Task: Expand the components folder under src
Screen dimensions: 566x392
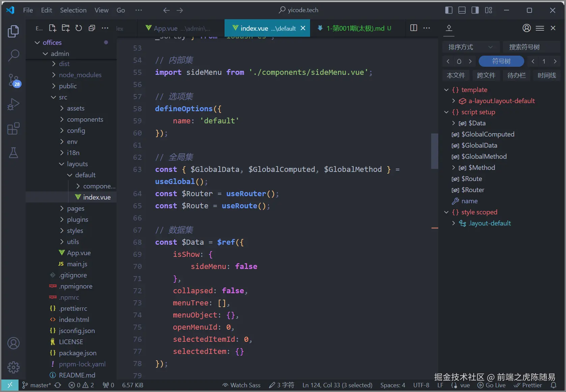Action: pos(62,119)
